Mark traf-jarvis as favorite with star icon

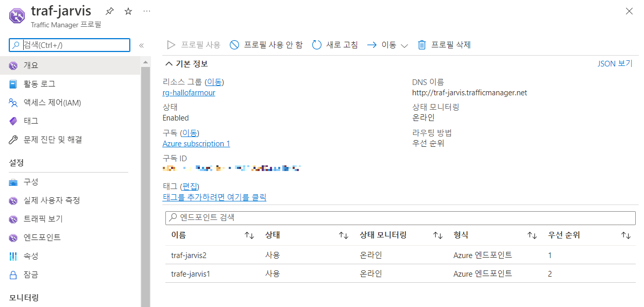coord(128,11)
